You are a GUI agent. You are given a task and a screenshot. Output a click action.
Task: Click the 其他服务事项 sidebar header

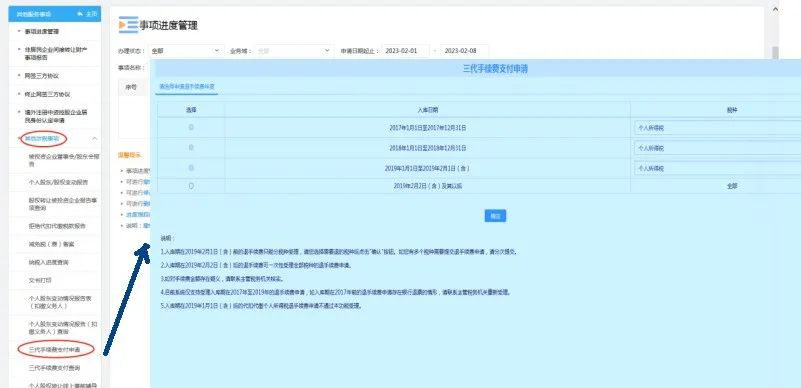click(34, 14)
